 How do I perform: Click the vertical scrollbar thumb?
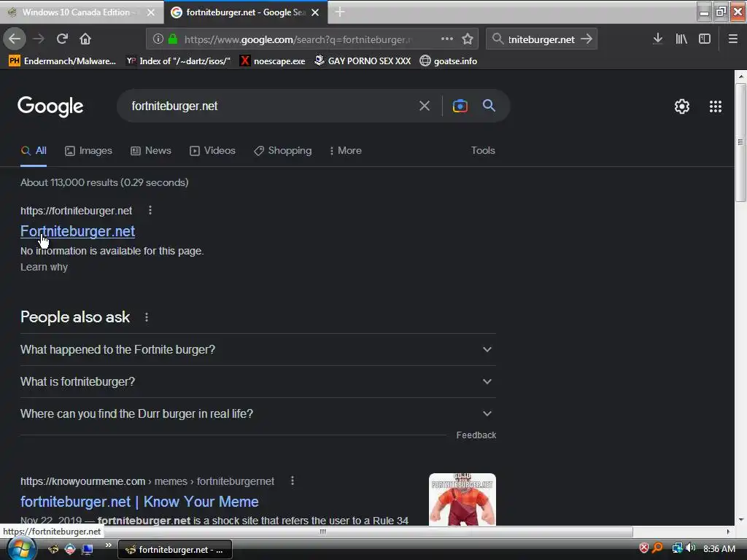click(740, 142)
